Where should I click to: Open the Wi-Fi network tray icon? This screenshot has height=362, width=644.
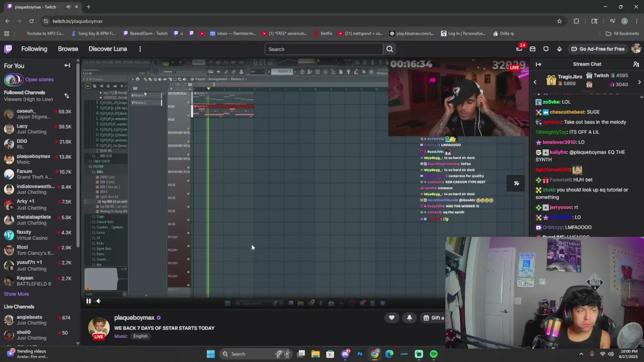602,354
